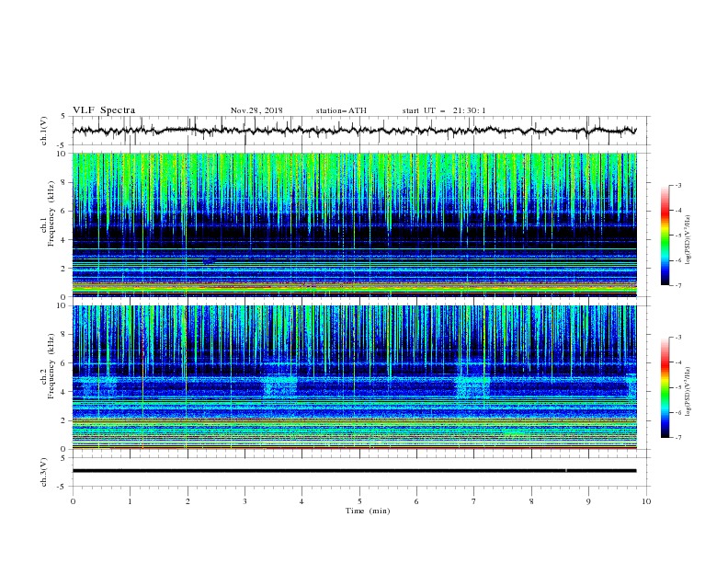728x563 pixels.
Task: Click the ch.2 'Frequency (kHz)' axis label
Action: (51, 365)
